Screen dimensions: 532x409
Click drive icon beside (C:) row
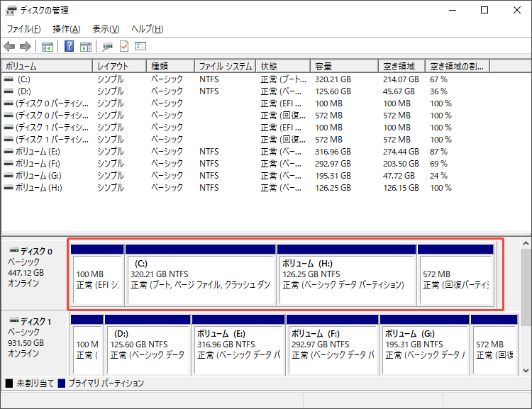9,79
